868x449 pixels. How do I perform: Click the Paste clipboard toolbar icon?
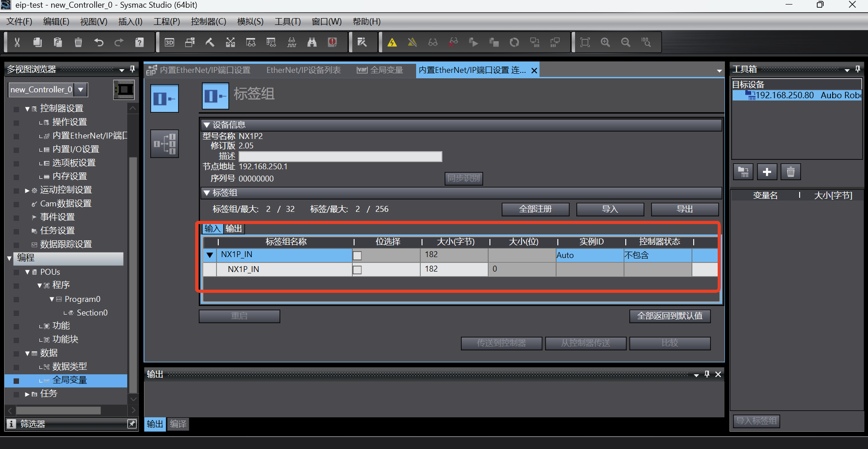pyautogui.click(x=58, y=43)
